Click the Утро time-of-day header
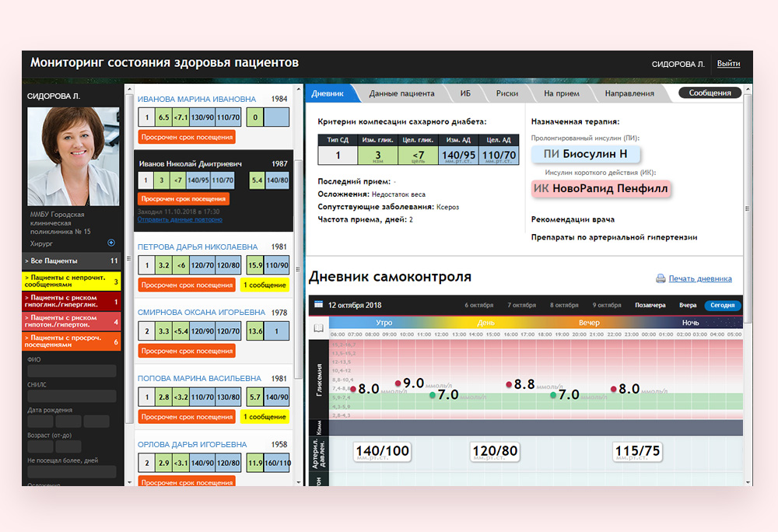Viewport: 778px width, 532px height. pos(384,323)
